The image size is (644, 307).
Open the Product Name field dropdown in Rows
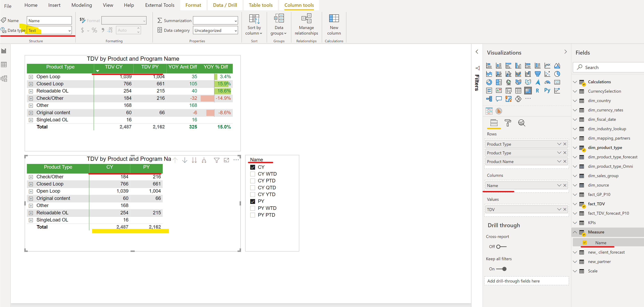(x=559, y=161)
